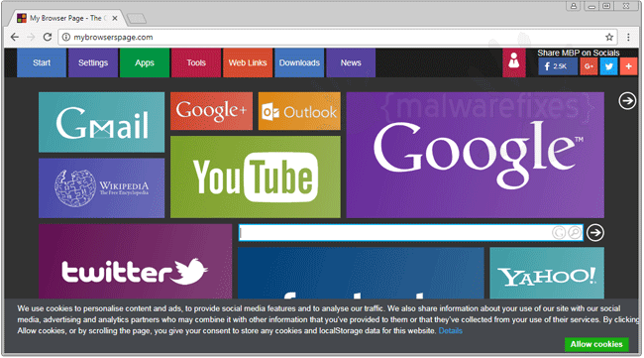Viewport: 644px width, 358px height.
Task: Open the Settings menu tab
Action: 93,62
